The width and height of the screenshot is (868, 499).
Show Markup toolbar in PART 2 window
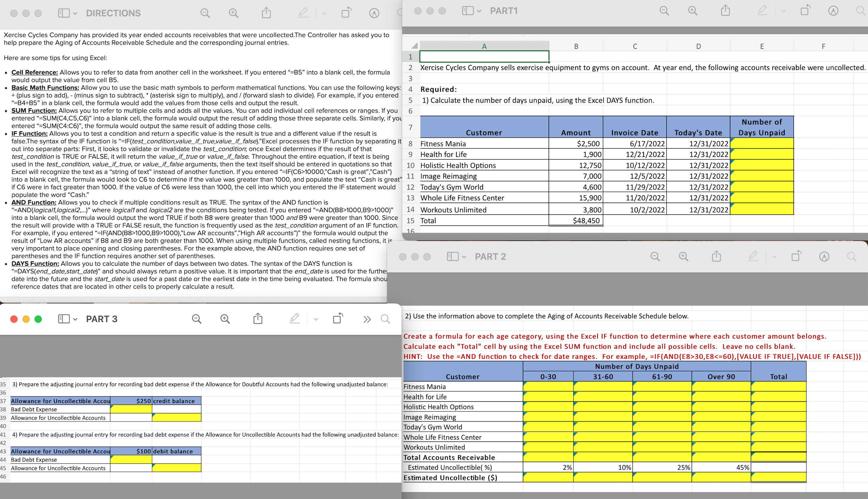point(824,256)
